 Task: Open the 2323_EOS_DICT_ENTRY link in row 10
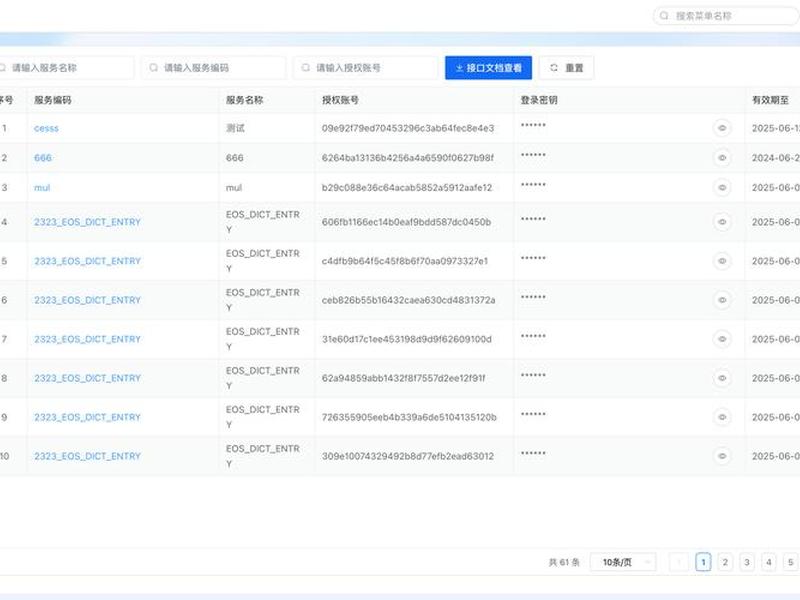click(87, 456)
